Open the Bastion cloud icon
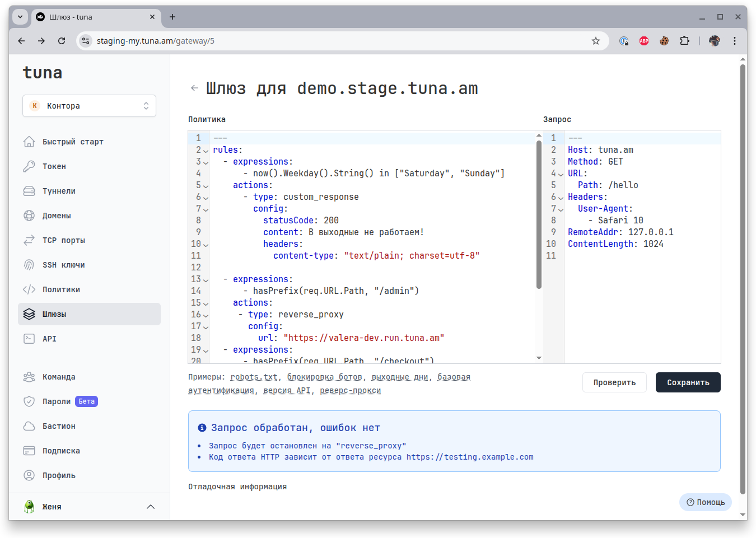The image size is (756, 538). point(29,426)
